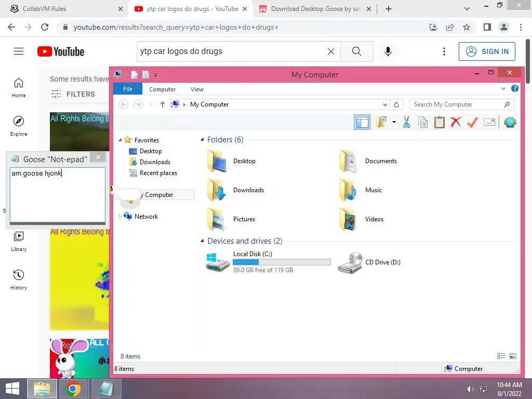The width and height of the screenshot is (532, 399).
Task: Select Network in the navigation pane
Action: [146, 217]
